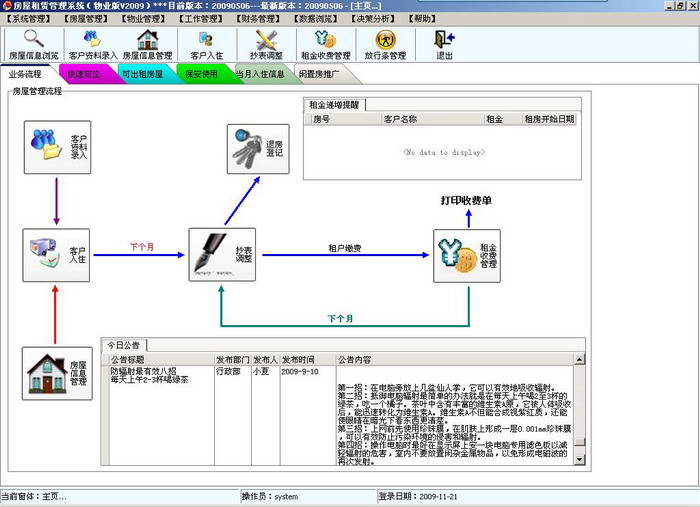Click the application icon in title bar
700x507 pixels.
(6, 5)
